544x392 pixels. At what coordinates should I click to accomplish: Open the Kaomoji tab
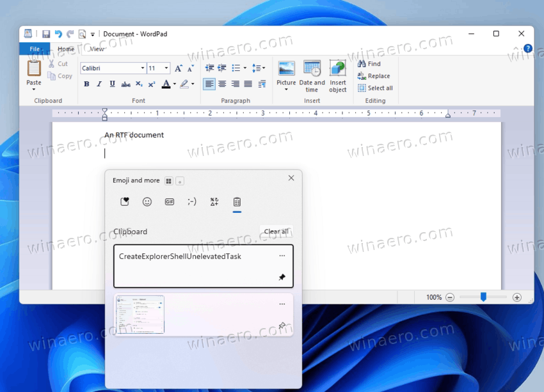click(192, 201)
